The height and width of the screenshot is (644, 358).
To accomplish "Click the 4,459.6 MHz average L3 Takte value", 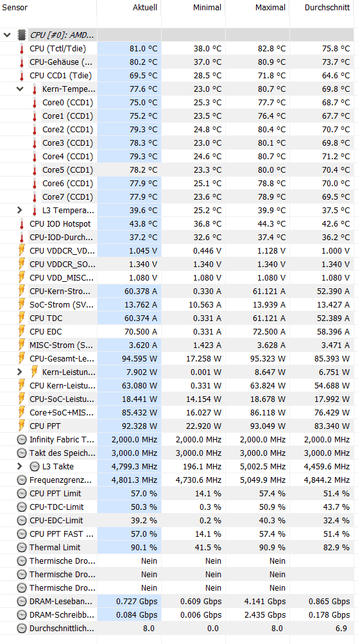I will pyautogui.click(x=327, y=467).
